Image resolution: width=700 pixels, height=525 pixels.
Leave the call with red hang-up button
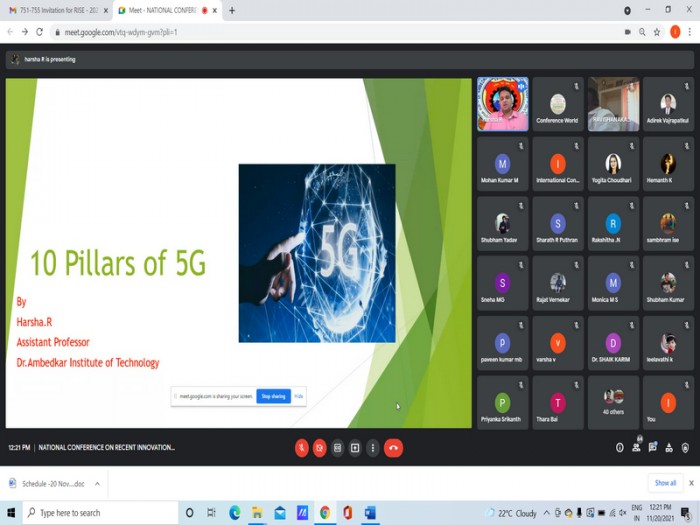click(393, 448)
